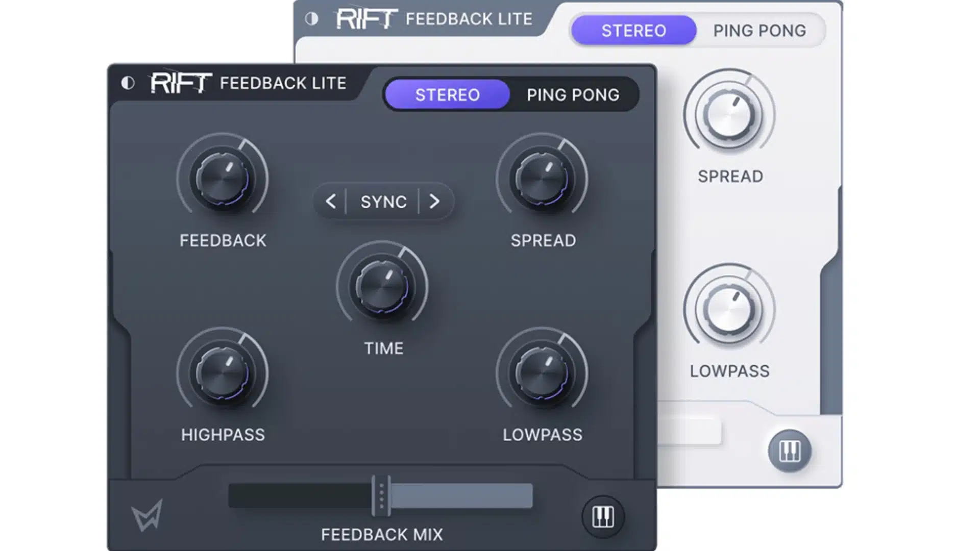Viewport: 980px width, 551px height.
Task: Toggle the light window's theme contrast icon
Action: [x=312, y=19]
